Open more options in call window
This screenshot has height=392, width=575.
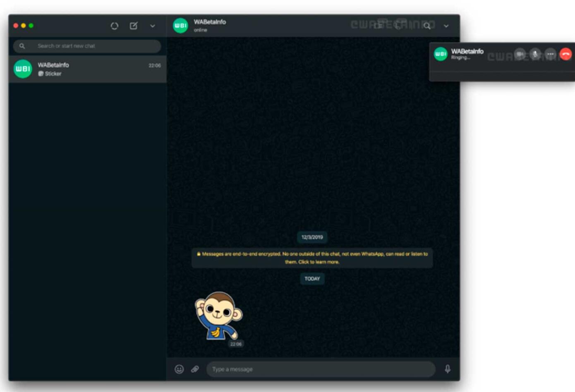(550, 54)
